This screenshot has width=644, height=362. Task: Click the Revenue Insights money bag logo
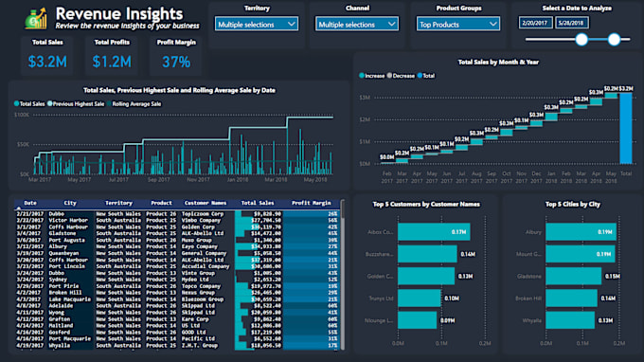pos(35,19)
